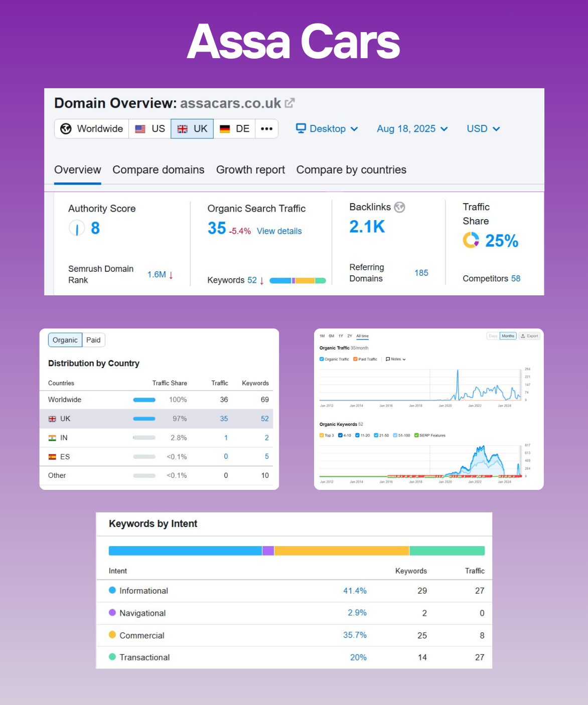Click the Traffic Share donut chart icon
Screen dimensions: 588x705
[x=471, y=240]
